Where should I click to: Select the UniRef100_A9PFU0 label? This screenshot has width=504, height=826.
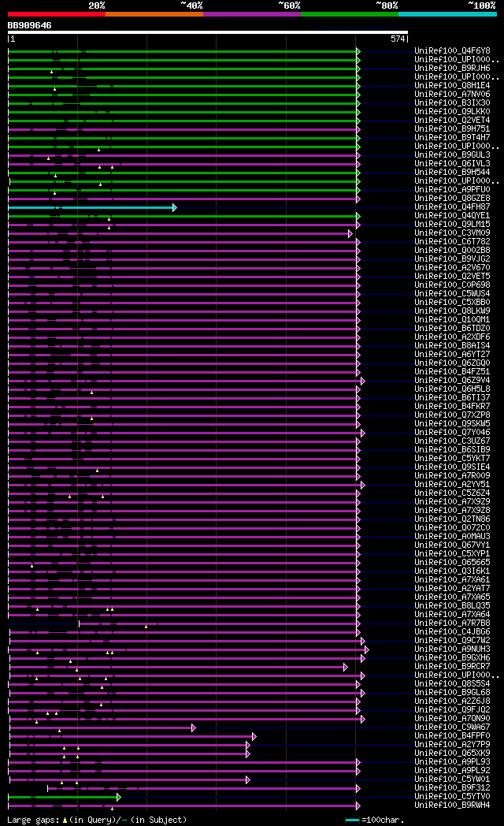(452, 190)
